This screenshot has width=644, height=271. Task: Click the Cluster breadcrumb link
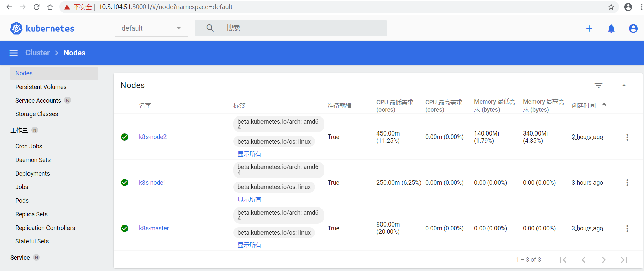[x=38, y=53]
